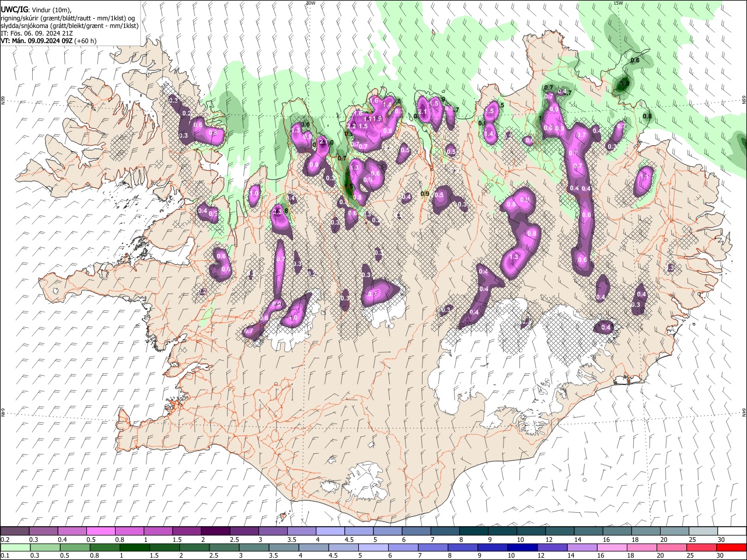Click the '4.5' label on the rain scale

(x=333, y=556)
